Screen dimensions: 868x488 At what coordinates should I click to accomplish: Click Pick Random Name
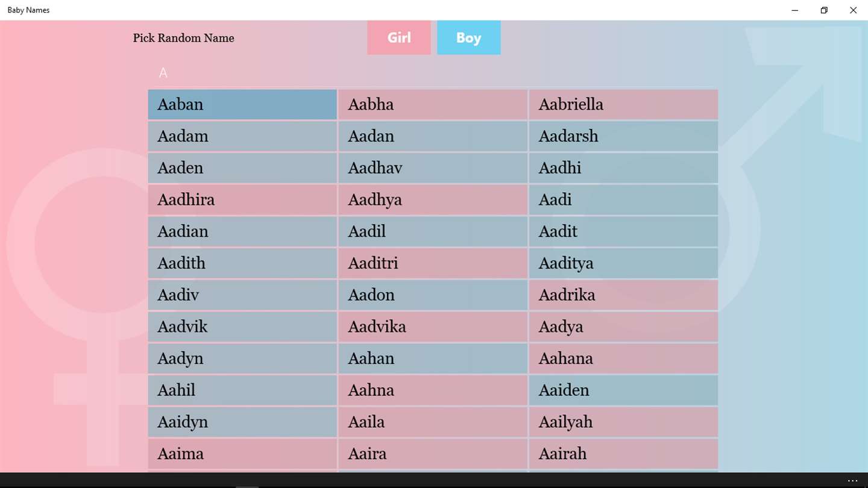(183, 38)
